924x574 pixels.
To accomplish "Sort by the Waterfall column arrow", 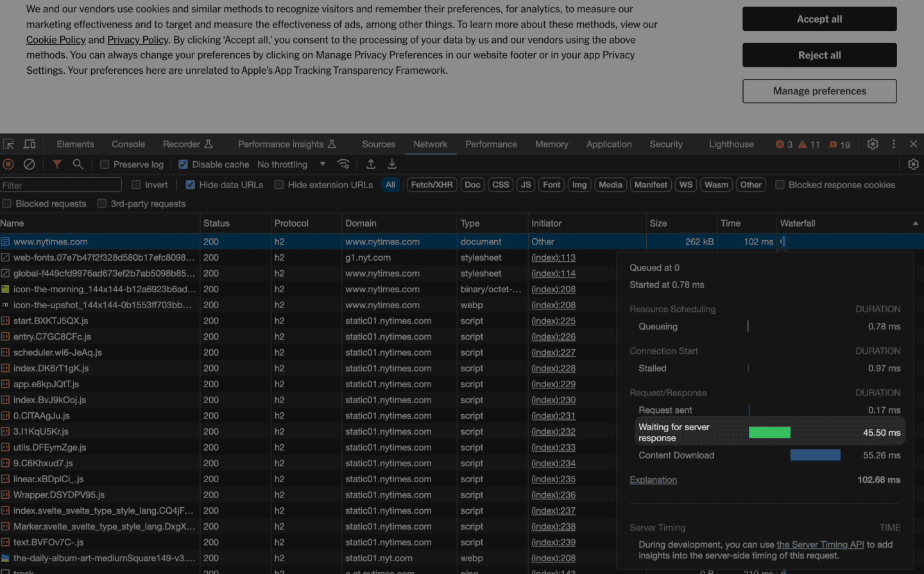I will tap(915, 223).
